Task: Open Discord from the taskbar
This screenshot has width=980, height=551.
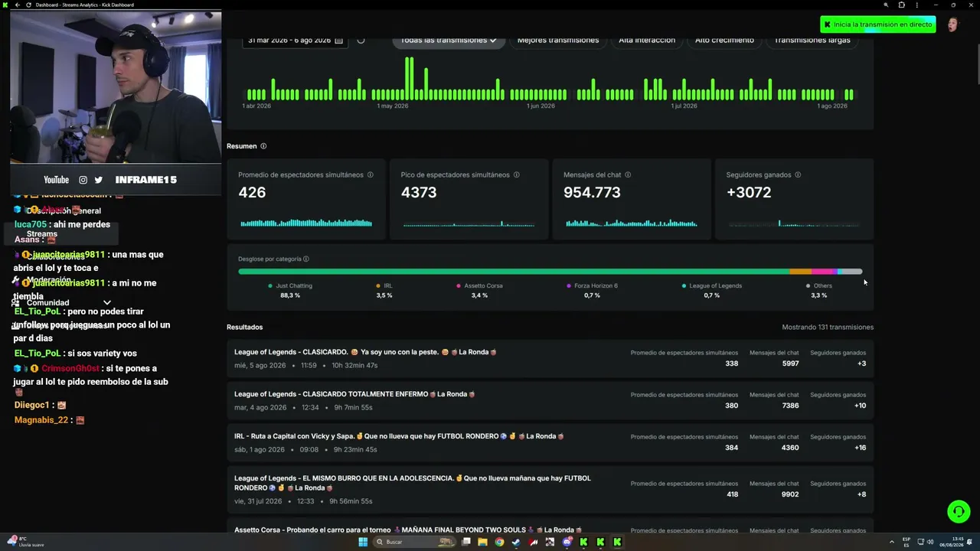Action: point(567,542)
